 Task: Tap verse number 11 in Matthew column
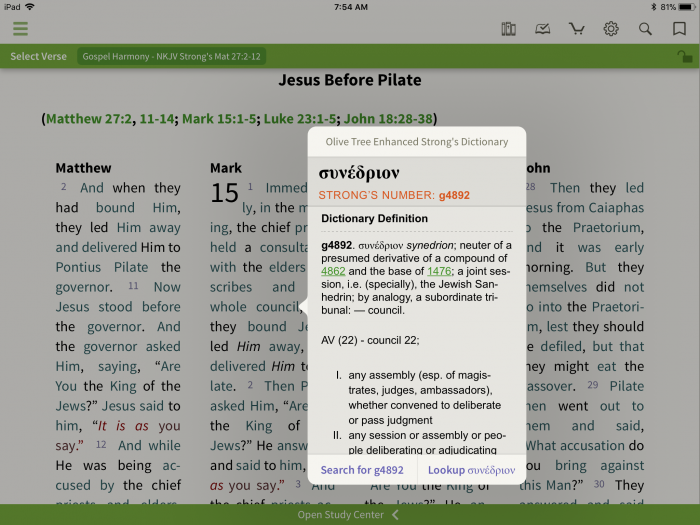click(x=133, y=285)
